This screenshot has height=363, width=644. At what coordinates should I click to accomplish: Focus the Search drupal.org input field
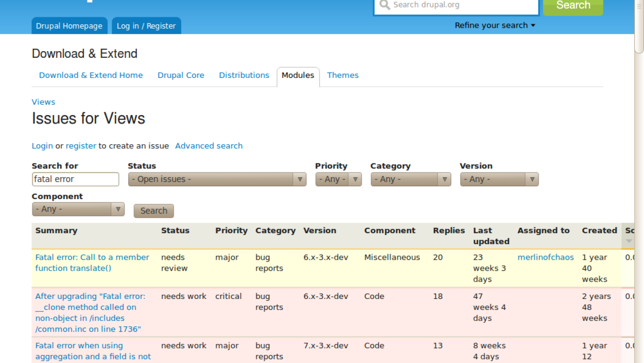(x=456, y=6)
